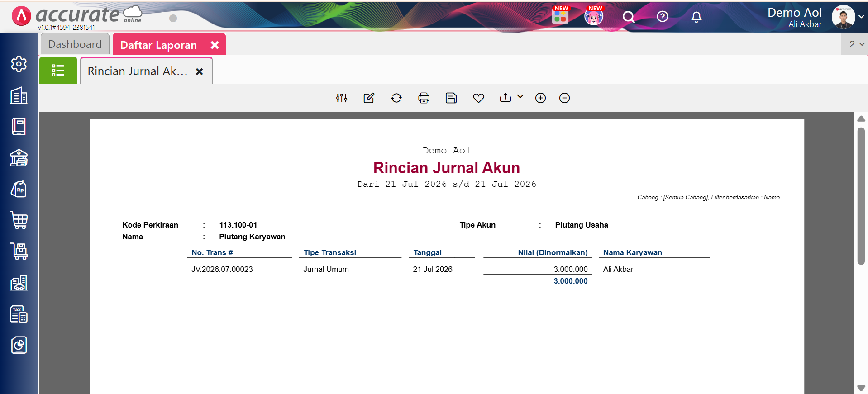This screenshot has height=394, width=868.
Task: Click the vertical scrollbar down arrow
Action: tap(861, 388)
